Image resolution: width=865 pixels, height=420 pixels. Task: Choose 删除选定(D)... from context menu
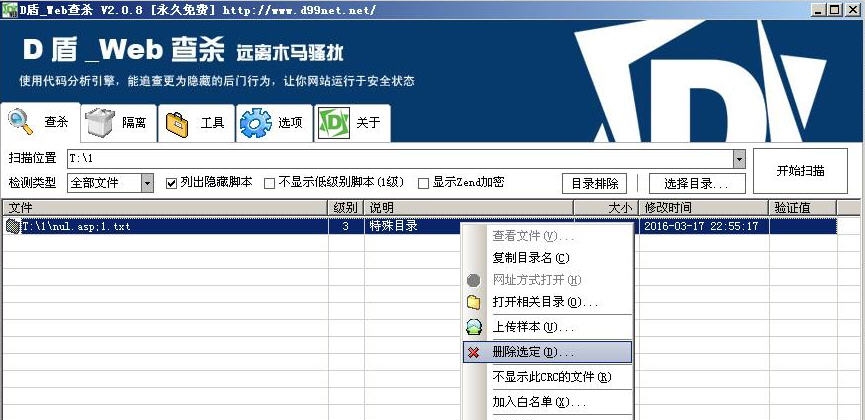547,352
